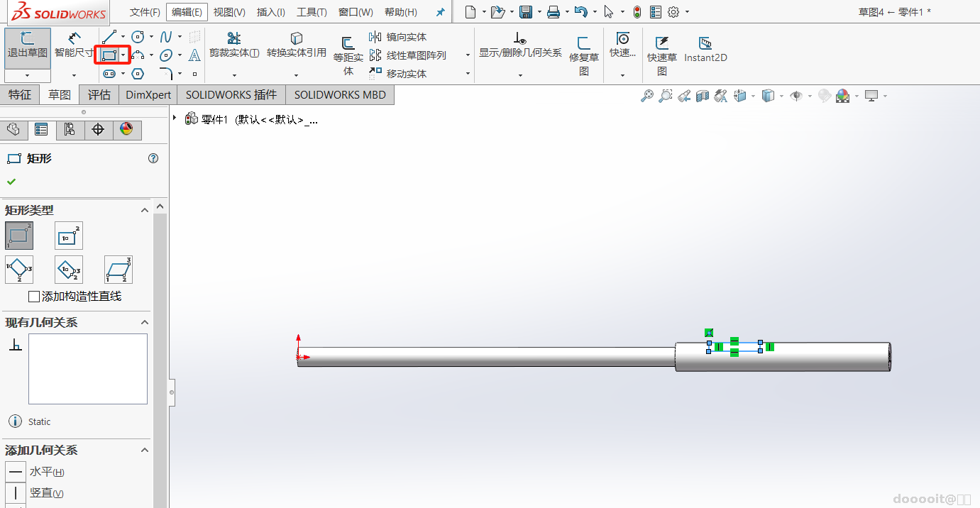This screenshot has width=980, height=508.
Task: Collapse the 添加几何关系 section
Action: (144, 450)
